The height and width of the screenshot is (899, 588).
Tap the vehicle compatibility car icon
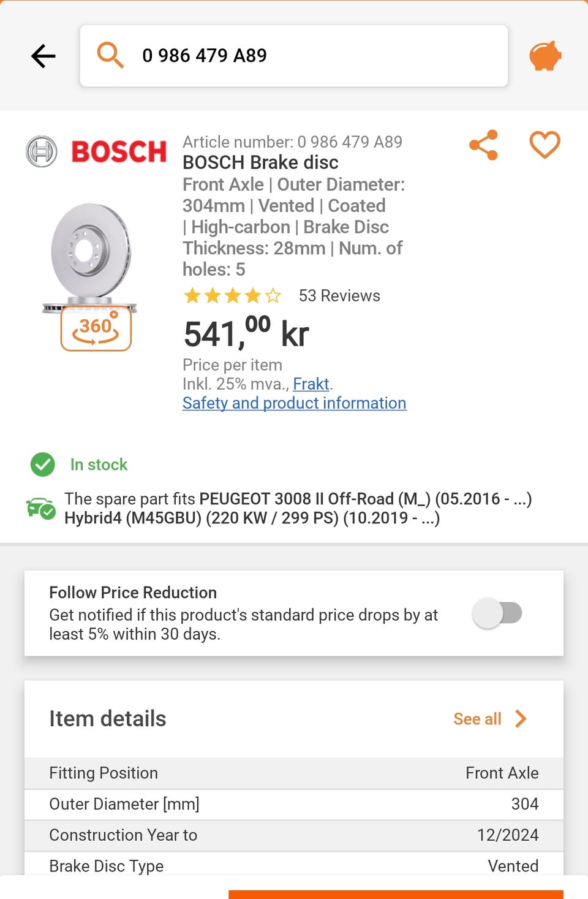pyautogui.click(x=40, y=508)
